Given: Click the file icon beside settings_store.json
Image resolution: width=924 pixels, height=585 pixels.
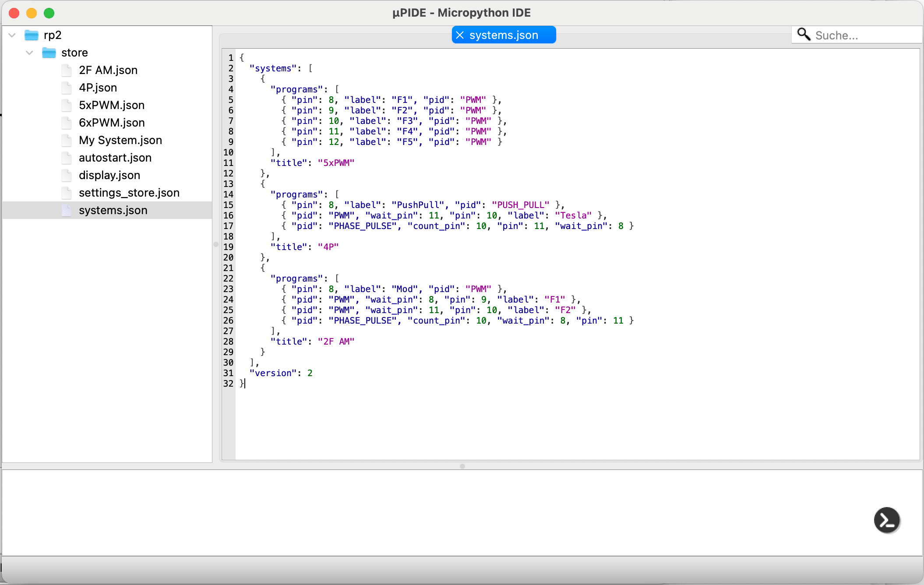Looking at the screenshot, I should pyautogui.click(x=67, y=192).
